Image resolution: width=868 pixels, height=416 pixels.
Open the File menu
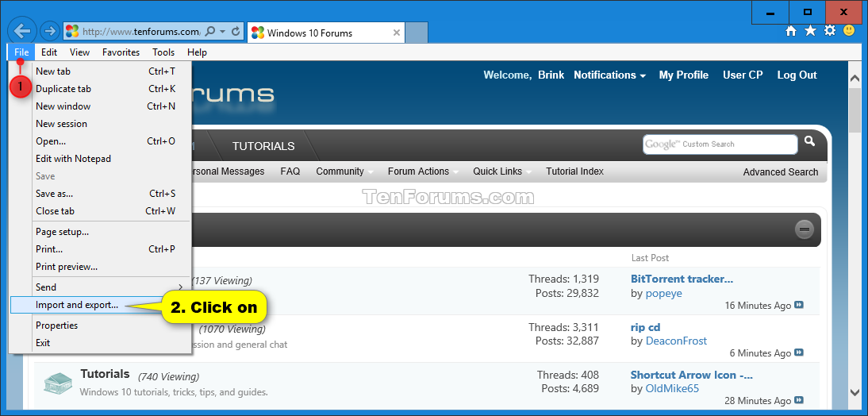click(x=21, y=52)
